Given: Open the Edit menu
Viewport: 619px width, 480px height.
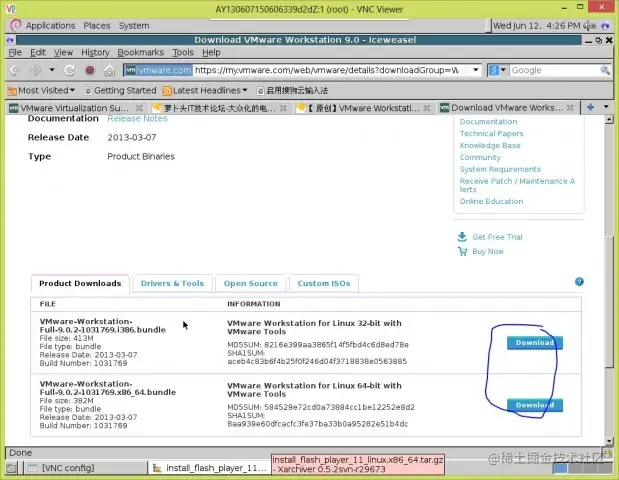Looking at the screenshot, I should [x=38, y=52].
